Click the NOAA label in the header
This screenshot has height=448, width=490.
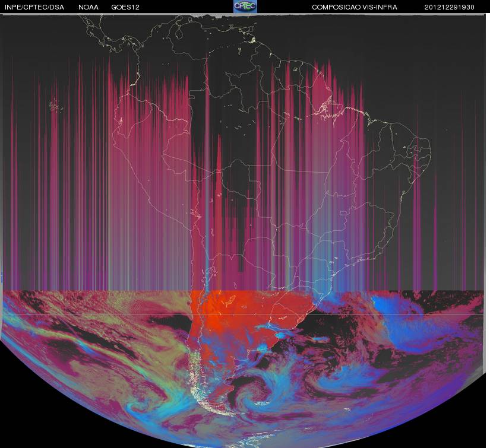pos(88,7)
